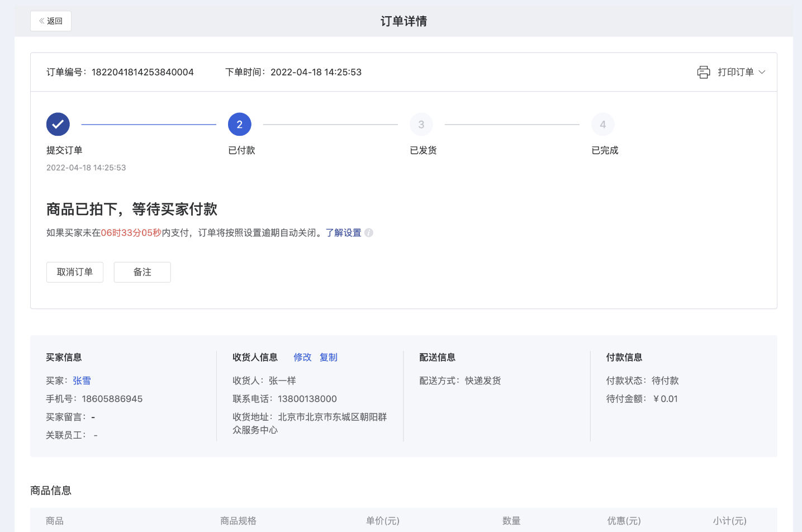Screen dimensions: 802x532
Task: Click the 买家信息 section title
Action: click(64, 358)
